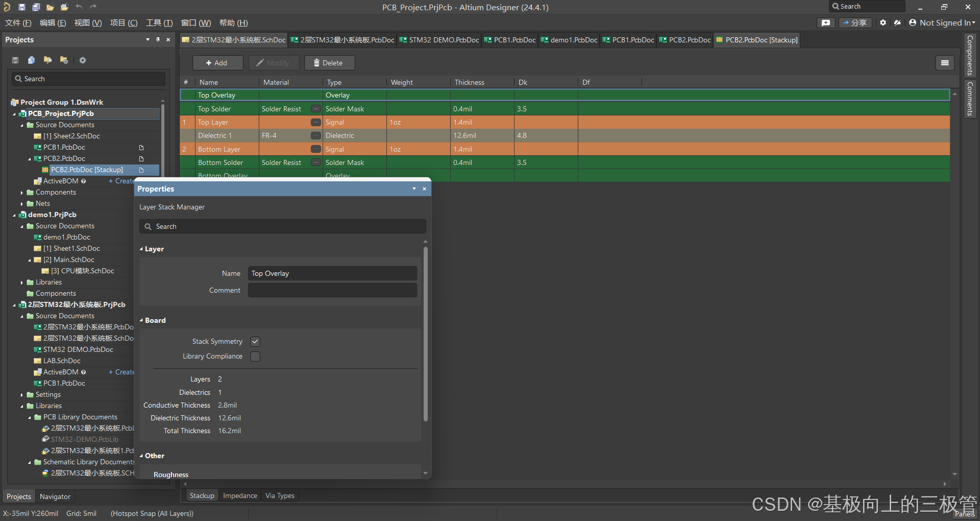Open the Components side panel tab
The height and width of the screenshot is (521, 980).
pos(970,56)
